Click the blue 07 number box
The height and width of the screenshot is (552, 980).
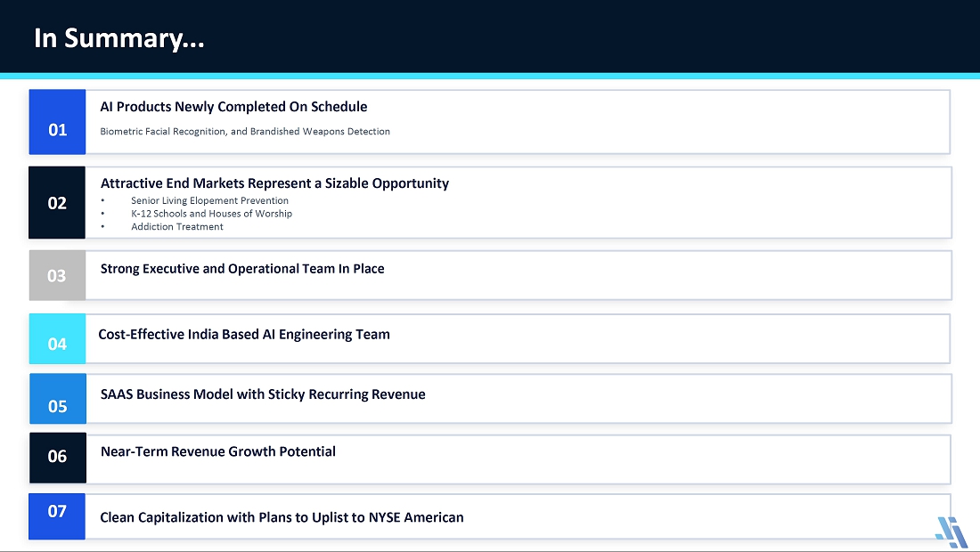click(x=57, y=516)
